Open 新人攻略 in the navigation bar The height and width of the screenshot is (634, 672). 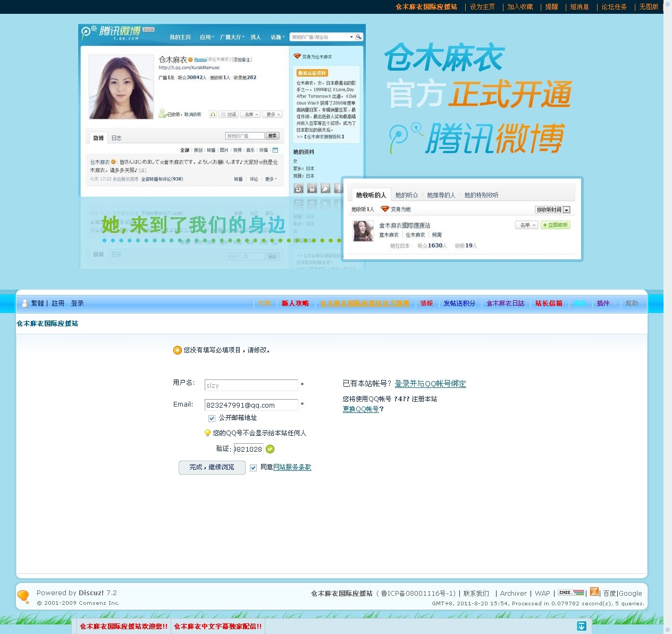click(295, 303)
